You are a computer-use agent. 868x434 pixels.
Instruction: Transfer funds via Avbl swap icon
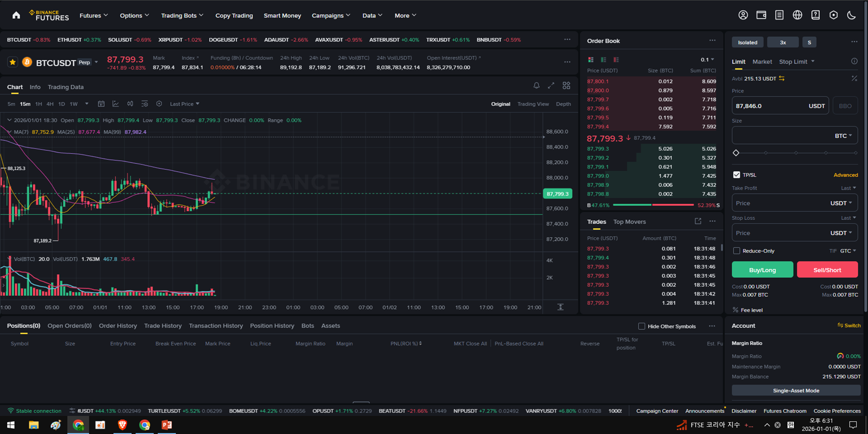click(x=782, y=78)
